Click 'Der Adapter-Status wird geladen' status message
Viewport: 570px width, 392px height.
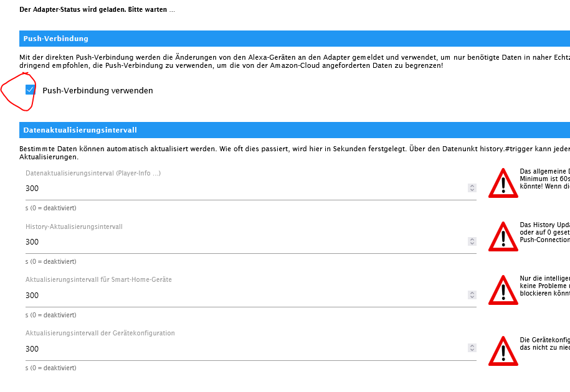point(97,9)
